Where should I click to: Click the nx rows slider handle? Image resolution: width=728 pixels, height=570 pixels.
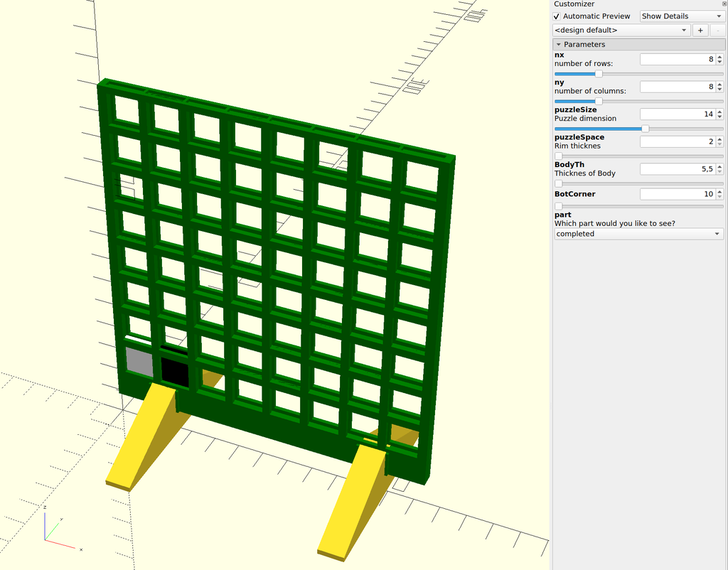[x=599, y=74]
